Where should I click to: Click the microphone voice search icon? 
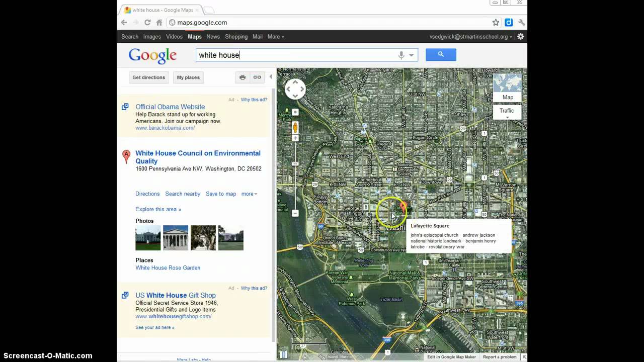click(x=401, y=55)
